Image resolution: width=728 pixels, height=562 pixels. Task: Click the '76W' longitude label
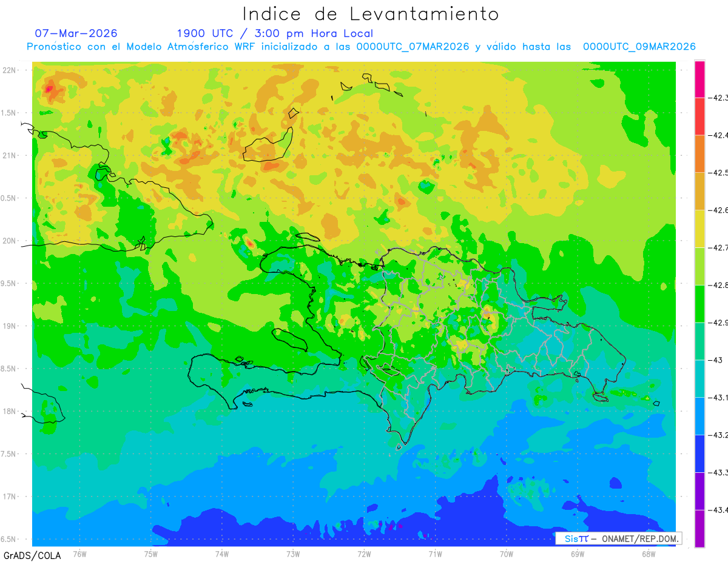click(x=79, y=554)
